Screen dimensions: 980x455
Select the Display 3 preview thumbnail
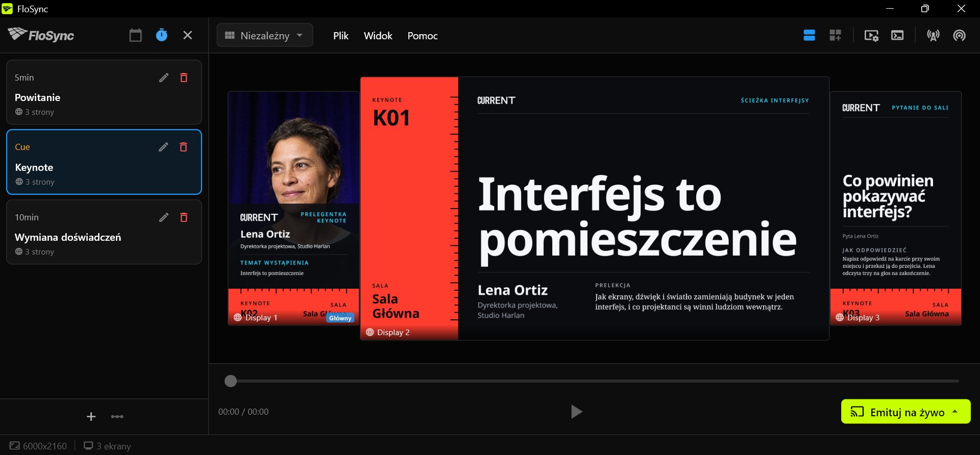(896, 208)
